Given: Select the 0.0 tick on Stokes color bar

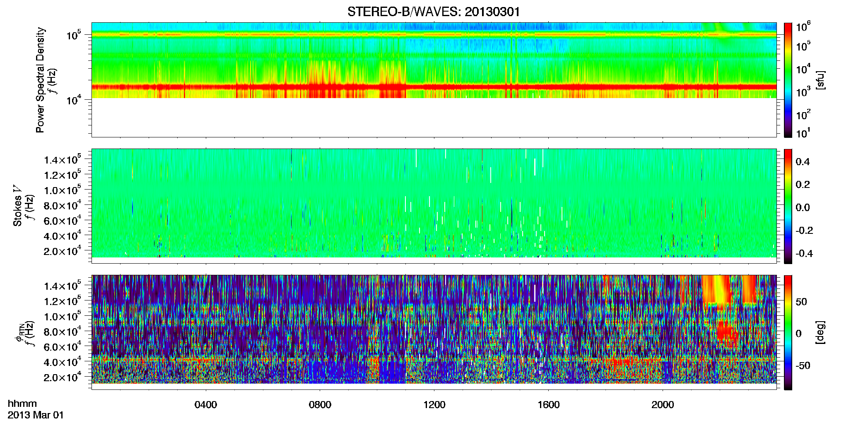Looking at the screenshot, I should tap(803, 207).
